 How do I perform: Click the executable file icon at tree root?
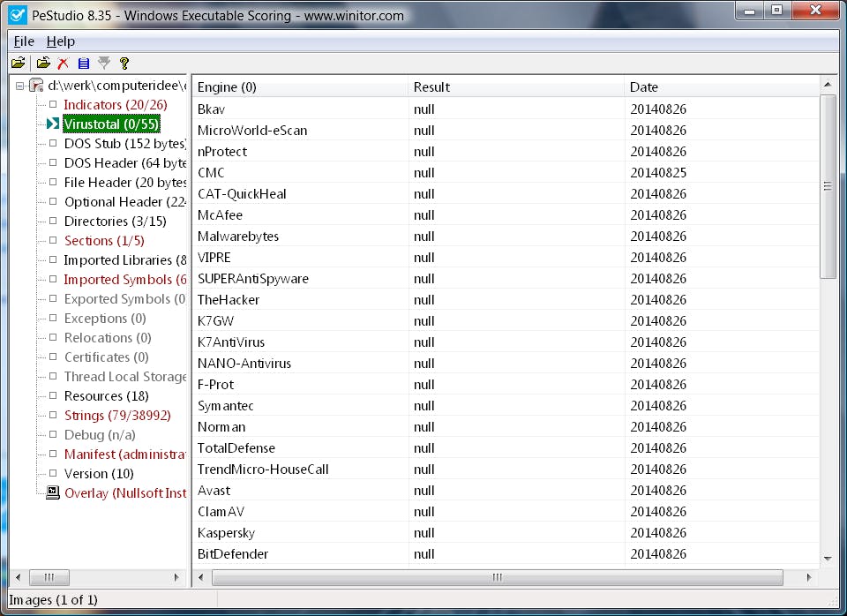pos(36,86)
